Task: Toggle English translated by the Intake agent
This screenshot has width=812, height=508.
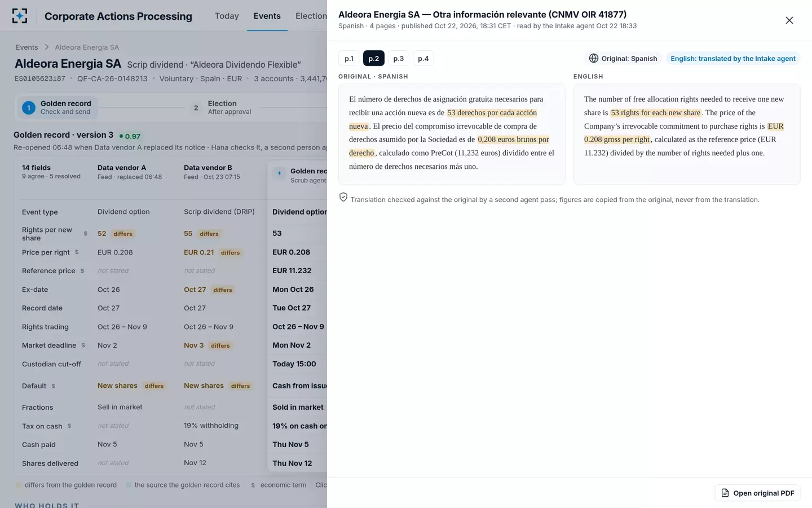Action: pyautogui.click(x=733, y=58)
